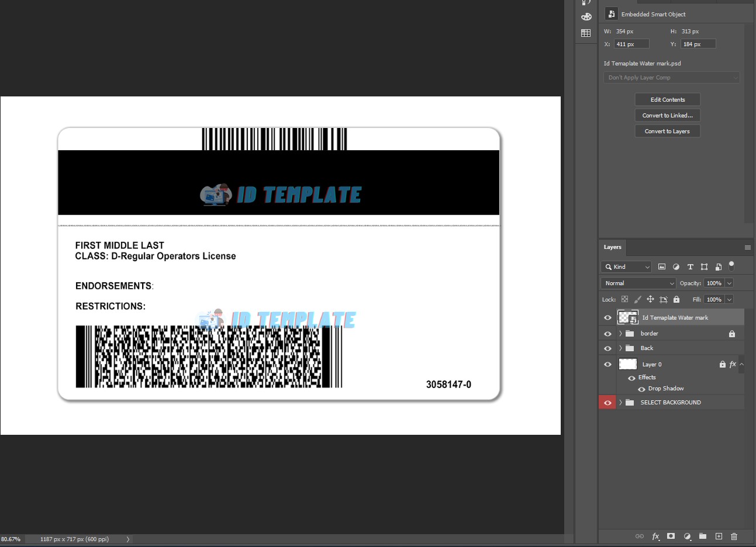Click the Embedded Smart Object icon
756x547 pixels.
tap(611, 14)
